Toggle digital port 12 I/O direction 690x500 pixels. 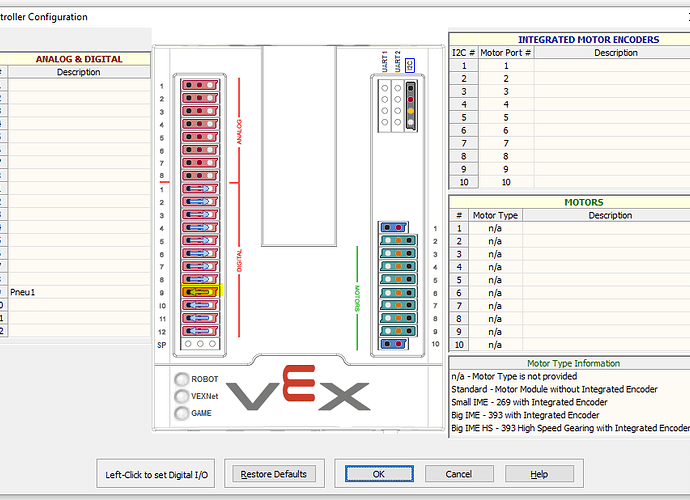click(x=200, y=331)
